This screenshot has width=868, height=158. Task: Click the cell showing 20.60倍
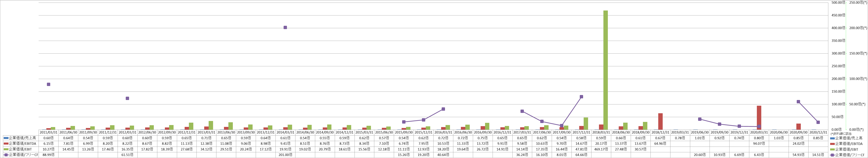click(x=700, y=155)
